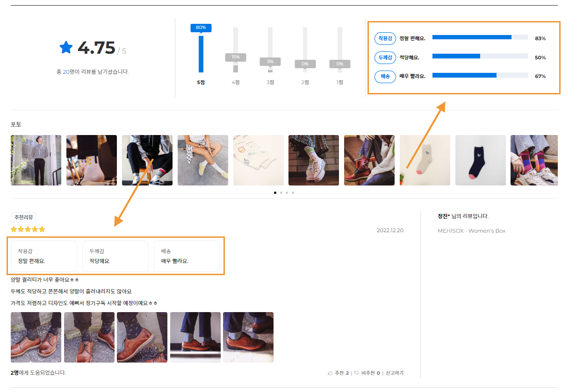
Task: Open the navy sock photo thumbnail
Action: pyautogui.click(x=480, y=160)
